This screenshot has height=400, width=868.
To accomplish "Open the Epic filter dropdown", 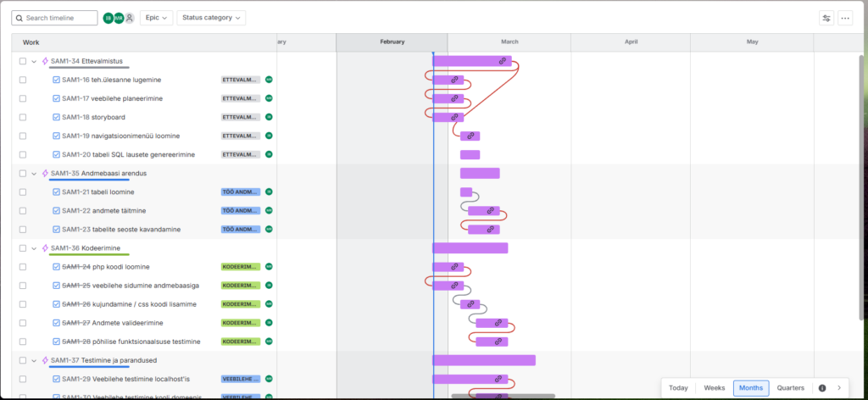I will [156, 18].
